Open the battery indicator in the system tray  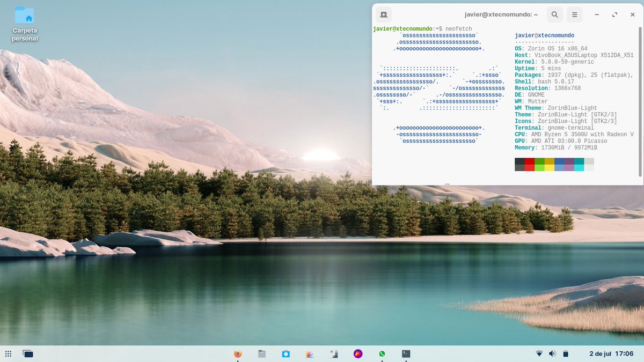point(565,353)
